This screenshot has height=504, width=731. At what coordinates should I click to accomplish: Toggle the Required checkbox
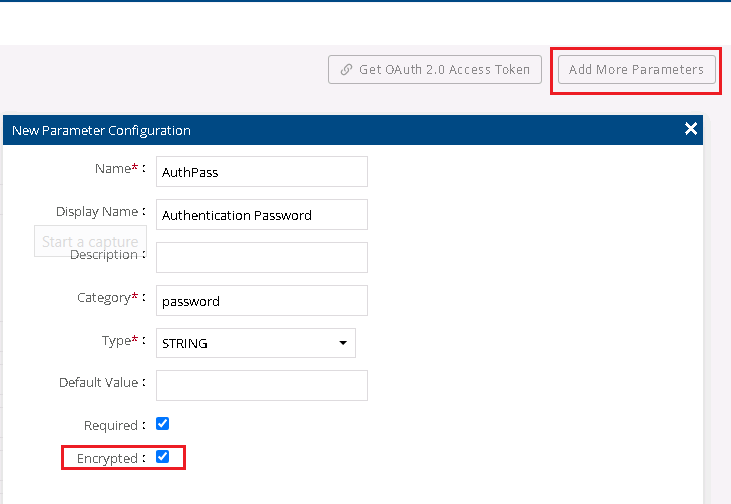tap(163, 423)
